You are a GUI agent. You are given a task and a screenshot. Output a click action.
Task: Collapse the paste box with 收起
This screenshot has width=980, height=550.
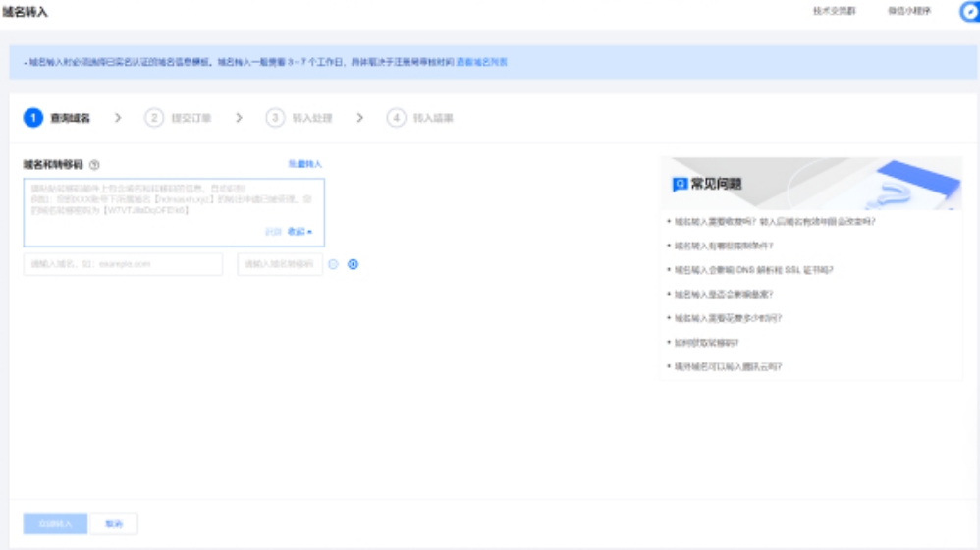coord(299,232)
